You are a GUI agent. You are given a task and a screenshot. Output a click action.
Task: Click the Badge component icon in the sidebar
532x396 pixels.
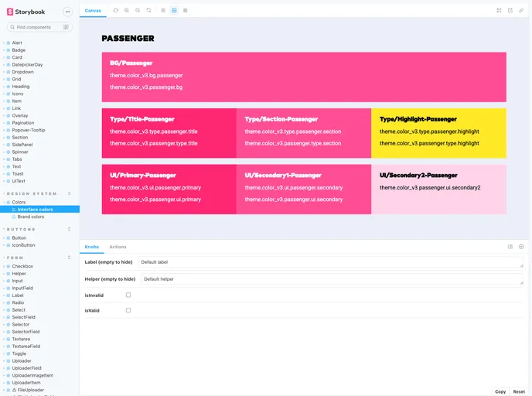[x=9, y=50]
